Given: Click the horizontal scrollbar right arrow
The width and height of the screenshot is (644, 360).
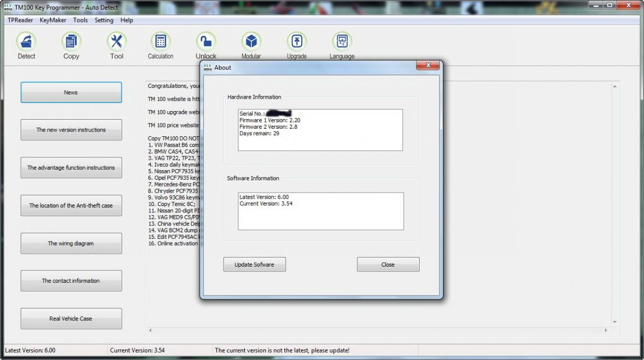Looking at the screenshot, I should 606,330.
